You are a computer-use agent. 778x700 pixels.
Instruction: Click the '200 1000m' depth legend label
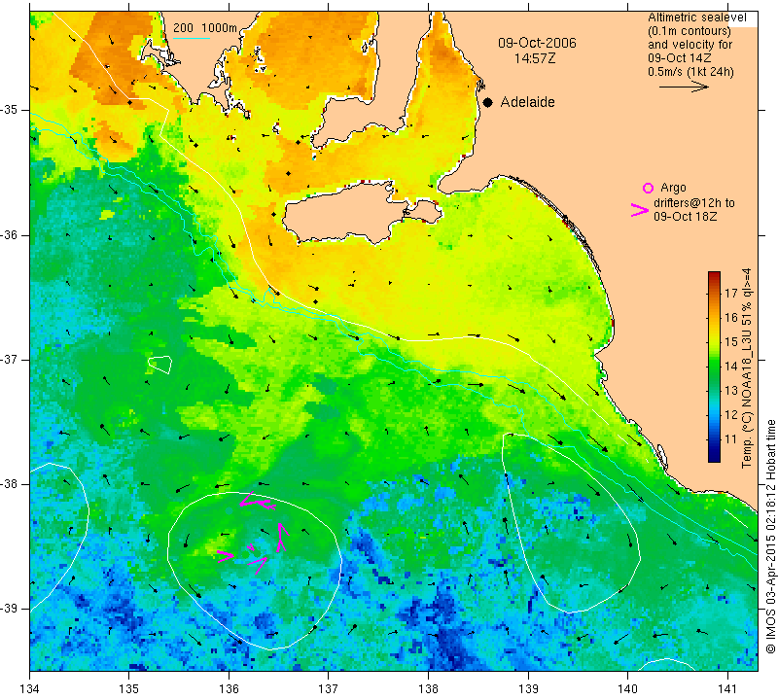pyautogui.click(x=205, y=28)
